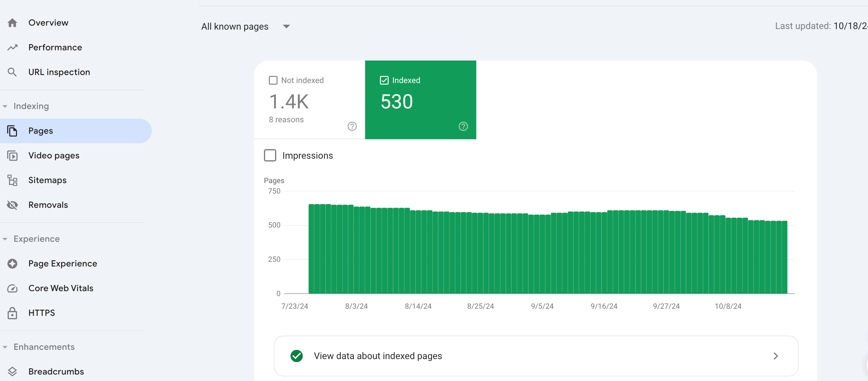
Task: Click the Core Web Vitals gauge icon
Action: pyautogui.click(x=12, y=288)
